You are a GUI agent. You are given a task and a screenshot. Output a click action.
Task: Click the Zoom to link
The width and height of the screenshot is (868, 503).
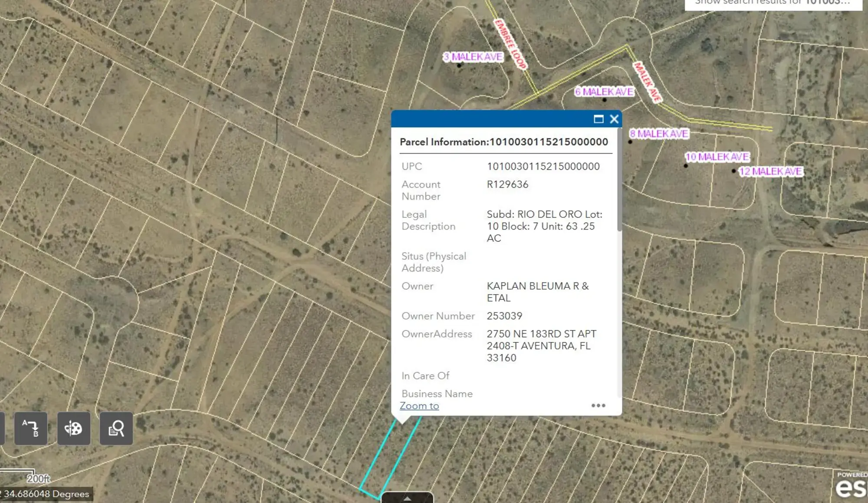419,406
